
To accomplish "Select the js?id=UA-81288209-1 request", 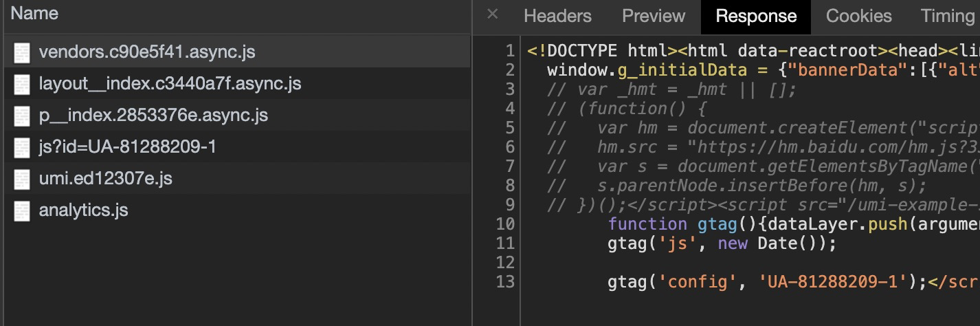I will tap(237, 147).
